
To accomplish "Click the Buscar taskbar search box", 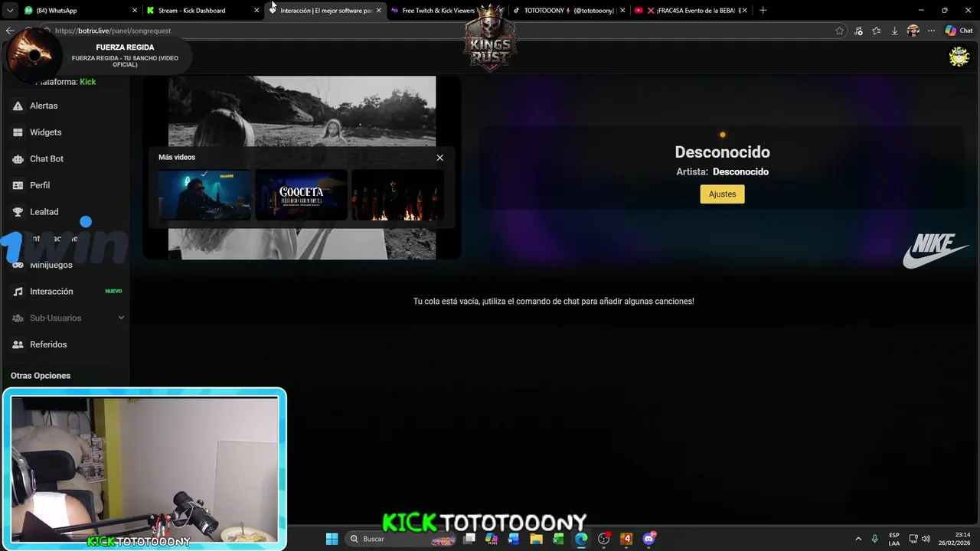I will [400, 539].
